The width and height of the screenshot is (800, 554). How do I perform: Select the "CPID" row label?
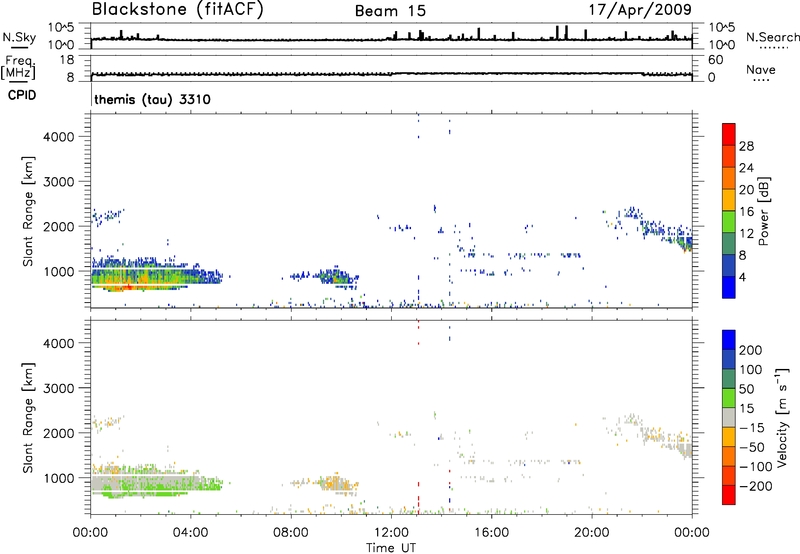click(x=22, y=95)
